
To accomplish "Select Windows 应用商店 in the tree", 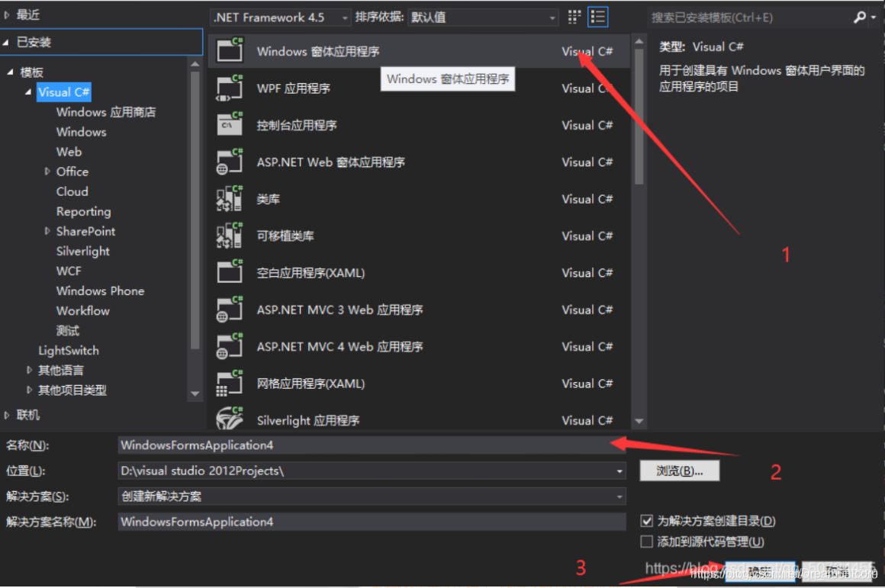I will click(106, 112).
